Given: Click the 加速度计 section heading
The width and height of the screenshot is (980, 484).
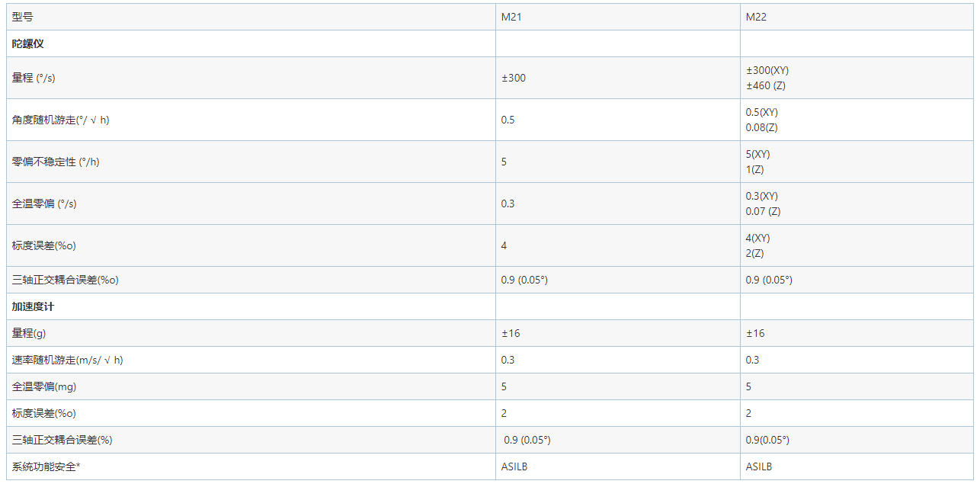Looking at the screenshot, I should pyautogui.click(x=33, y=306).
